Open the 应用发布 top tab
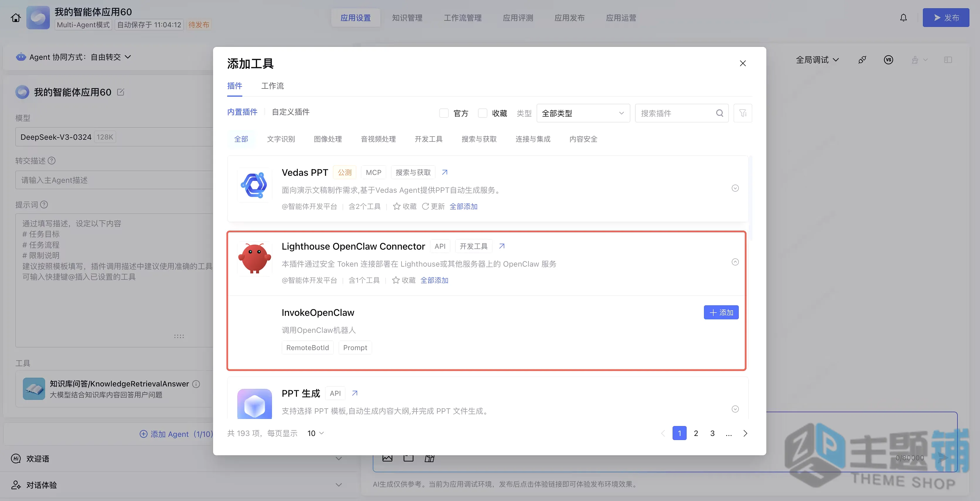 pos(569,18)
